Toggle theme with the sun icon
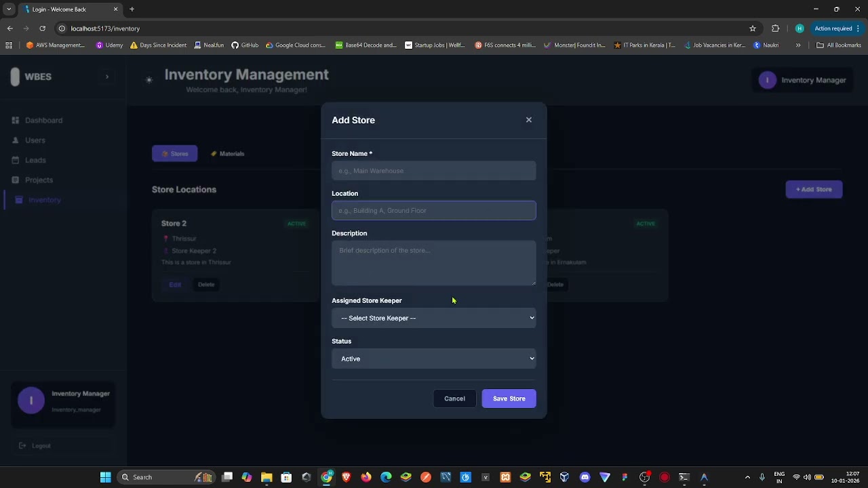The height and width of the screenshot is (488, 868). point(149,80)
